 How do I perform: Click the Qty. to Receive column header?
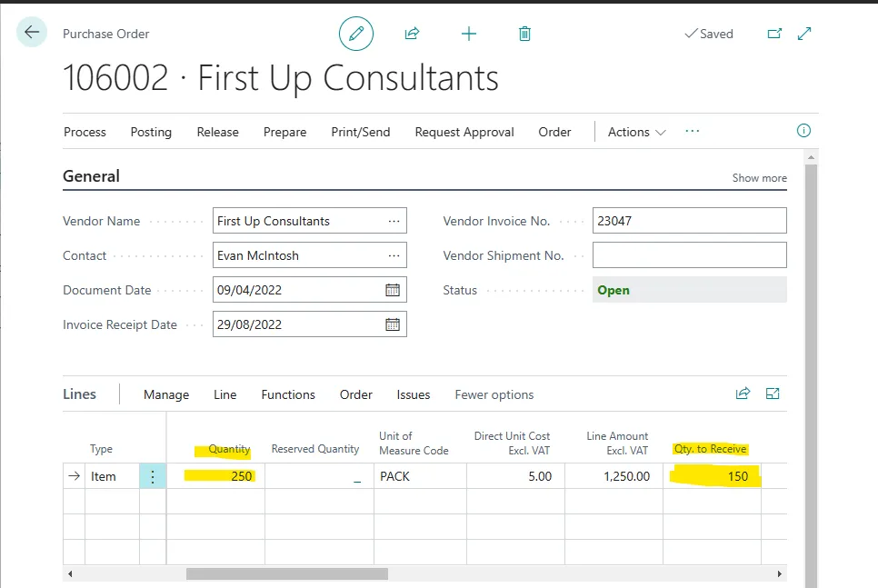710,449
